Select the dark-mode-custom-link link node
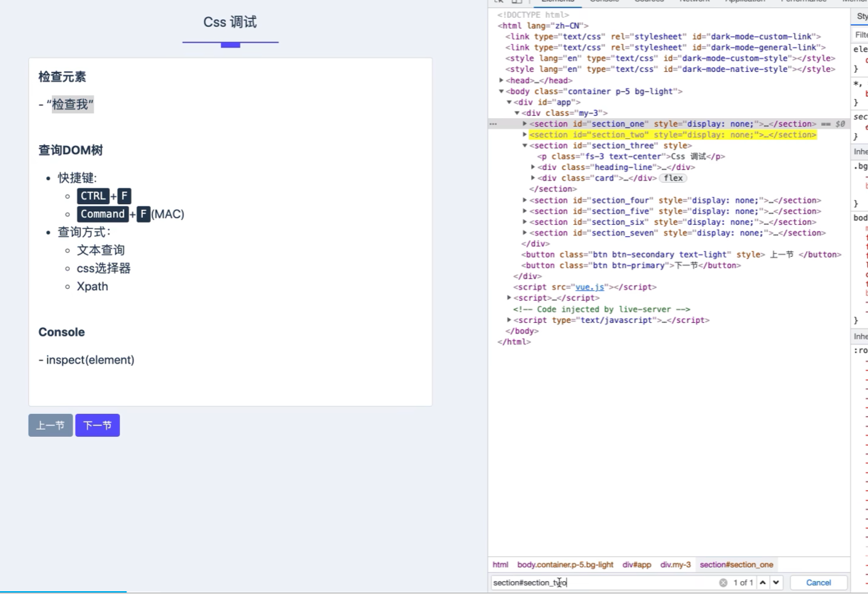This screenshot has width=868, height=594. [x=663, y=37]
